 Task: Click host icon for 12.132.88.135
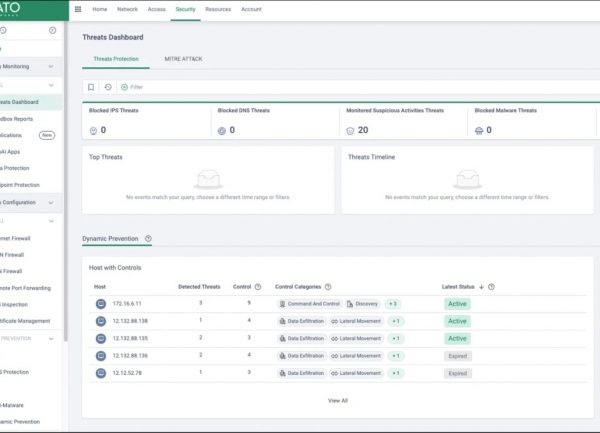click(x=101, y=339)
